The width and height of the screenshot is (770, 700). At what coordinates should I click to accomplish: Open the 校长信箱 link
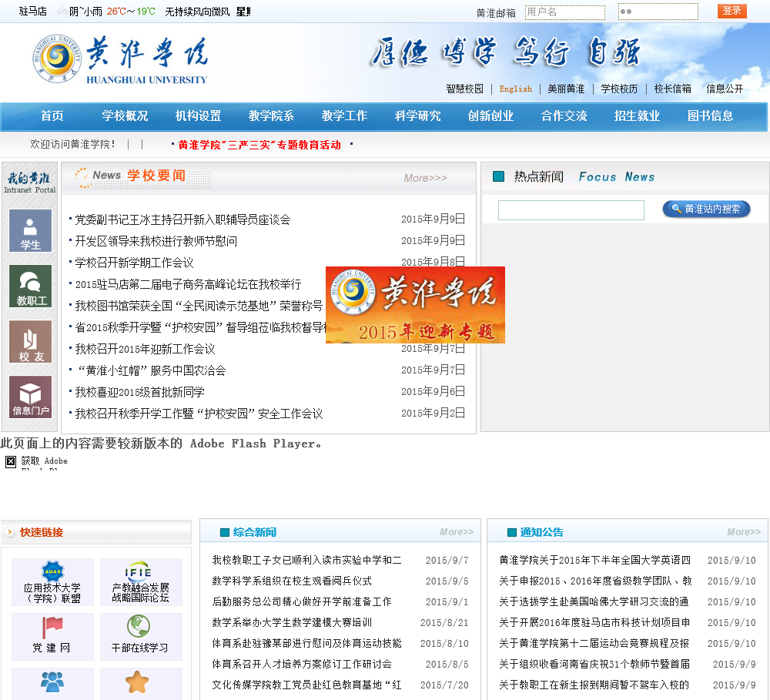[x=673, y=89]
